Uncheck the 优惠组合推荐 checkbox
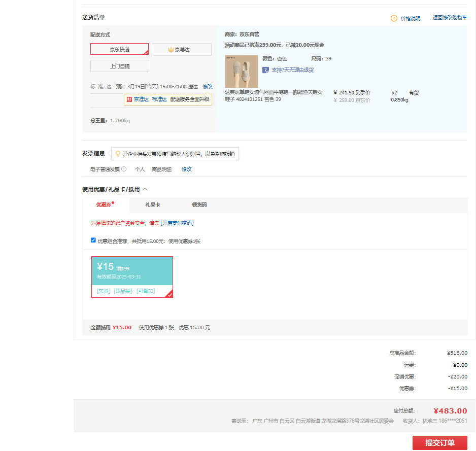476x451 pixels. (93, 240)
